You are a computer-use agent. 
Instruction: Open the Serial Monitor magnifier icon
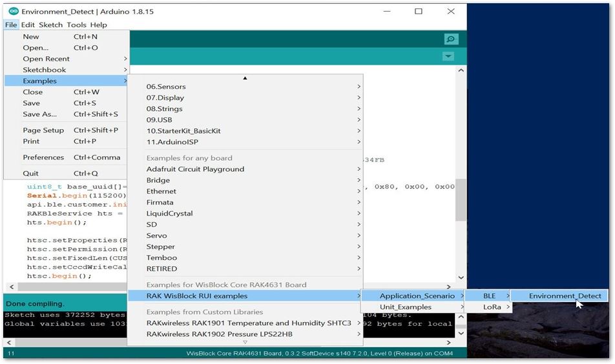[x=451, y=39]
